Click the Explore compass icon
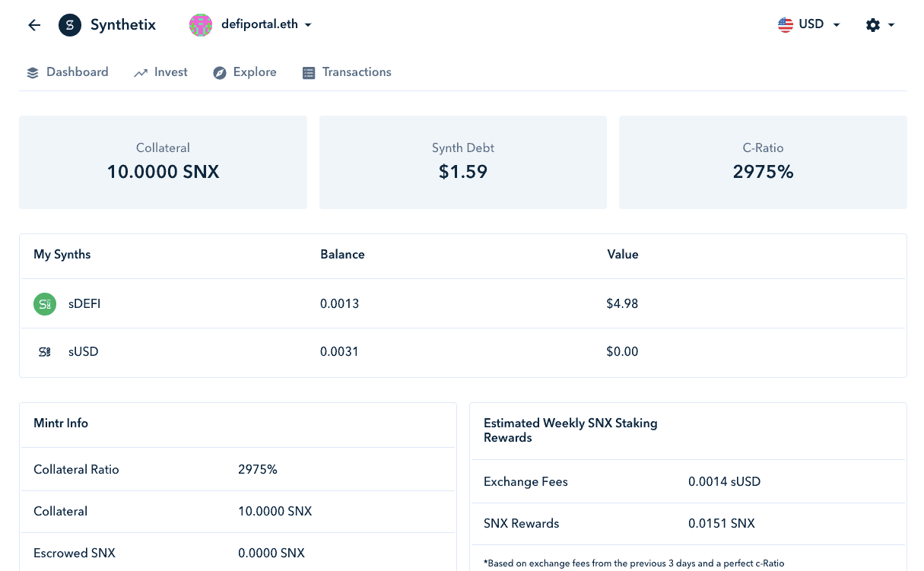The image size is (924, 571). (220, 73)
